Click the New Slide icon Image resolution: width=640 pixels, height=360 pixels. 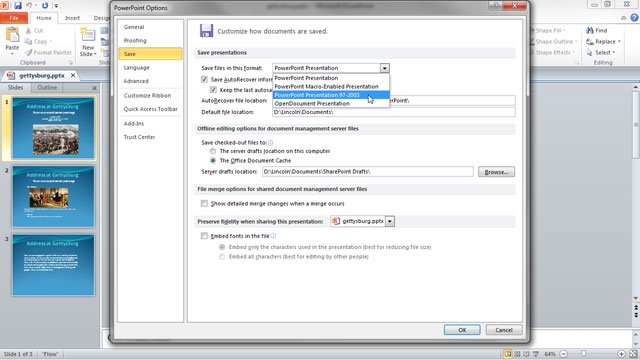(88, 36)
